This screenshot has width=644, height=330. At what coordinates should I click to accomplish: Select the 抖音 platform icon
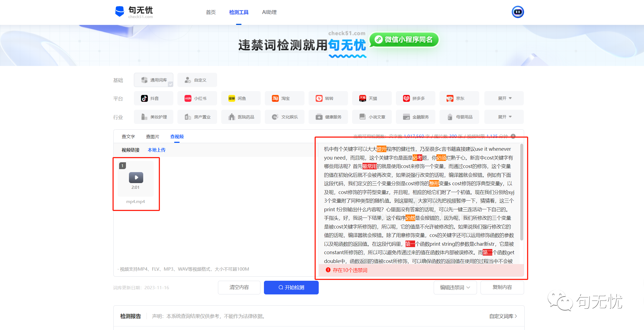coord(144,99)
